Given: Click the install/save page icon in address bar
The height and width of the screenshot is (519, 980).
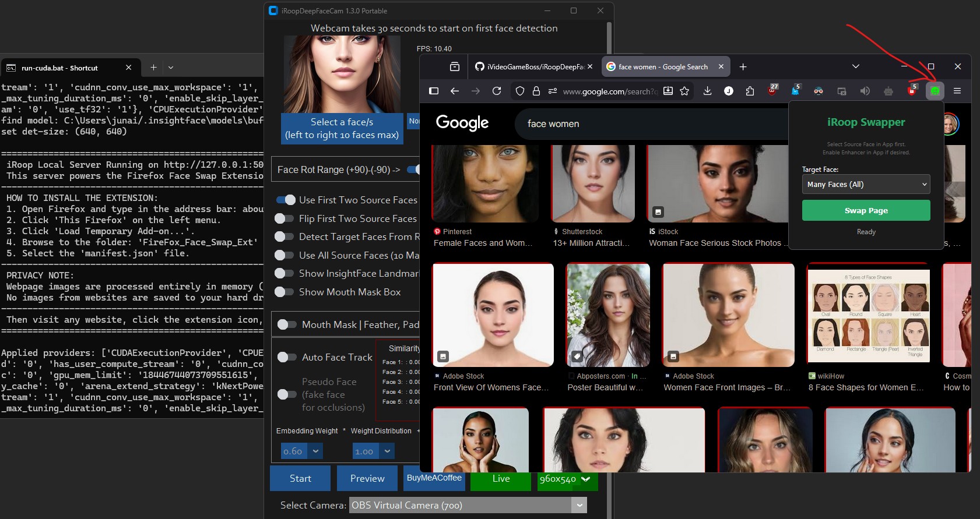Looking at the screenshot, I should pos(668,91).
